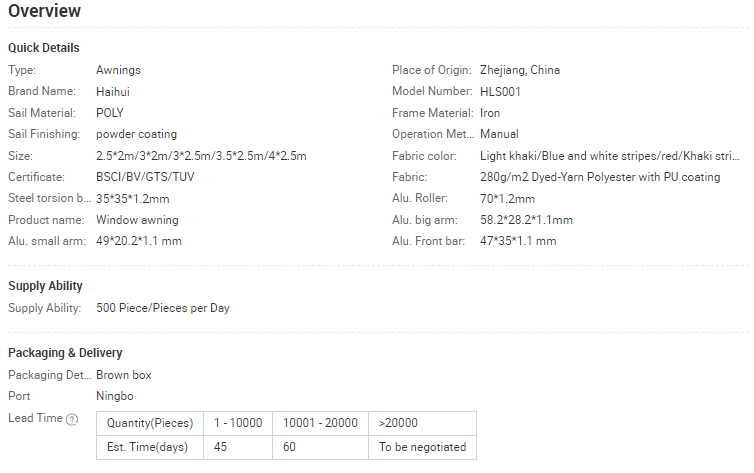Click the 'To be negotiated' table cell
This screenshot has width=754, height=473.
pyautogui.click(x=422, y=447)
